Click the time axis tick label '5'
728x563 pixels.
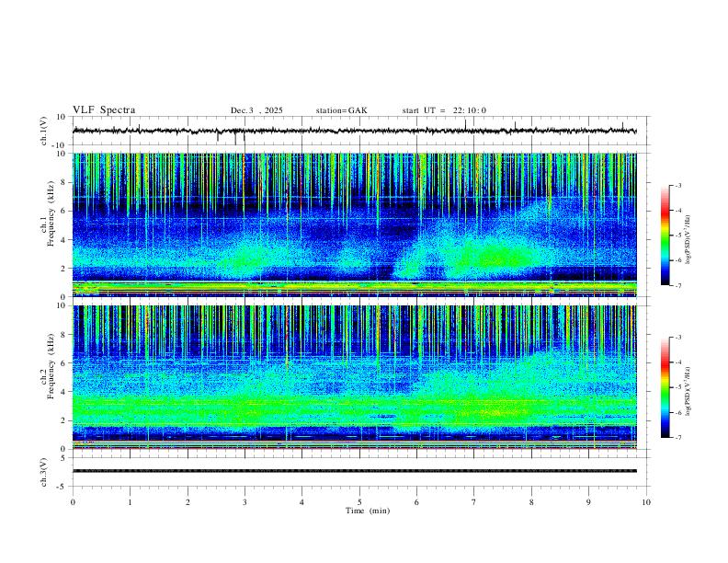pyautogui.click(x=359, y=502)
